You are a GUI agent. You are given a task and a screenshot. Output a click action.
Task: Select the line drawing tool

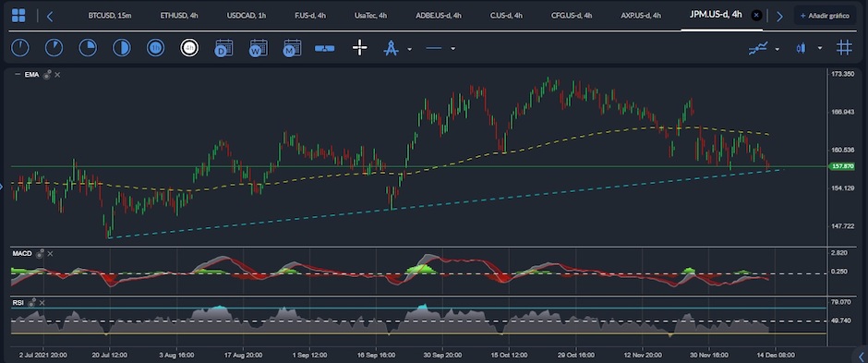click(x=433, y=49)
